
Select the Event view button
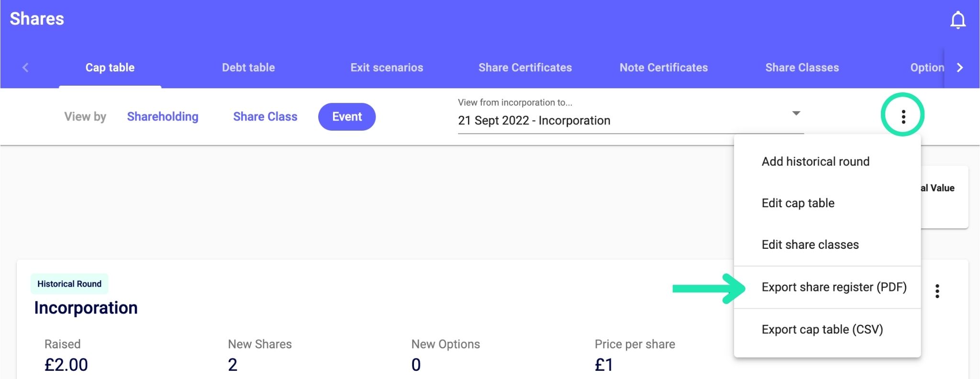pyautogui.click(x=347, y=117)
